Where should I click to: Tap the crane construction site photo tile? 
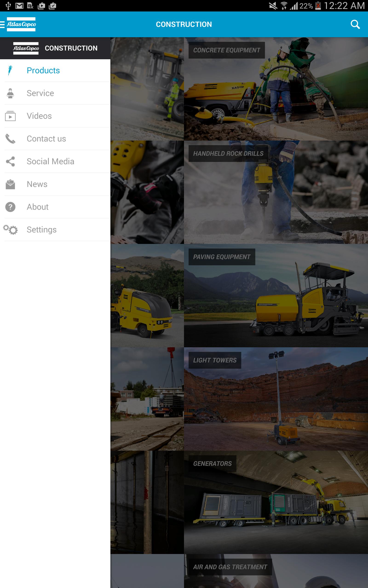[x=147, y=399]
